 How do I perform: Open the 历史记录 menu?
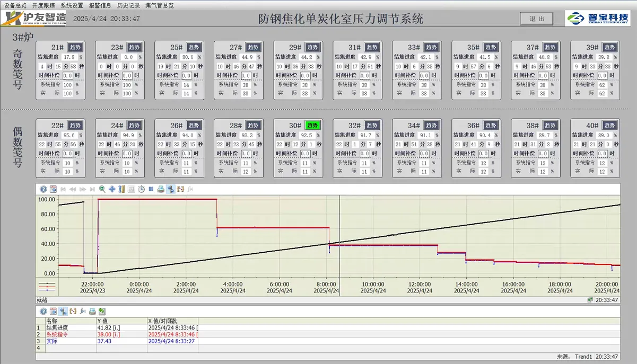pyautogui.click(x=128, y=5)
